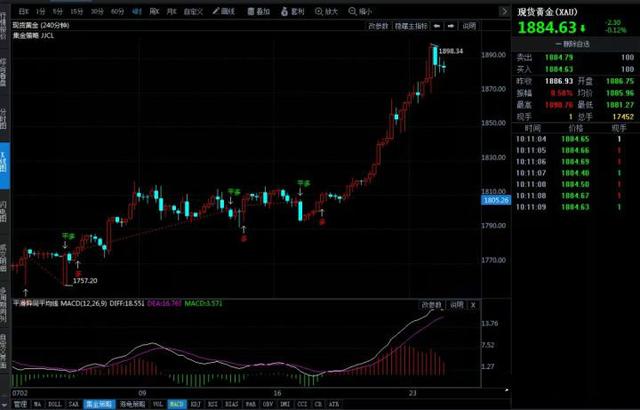Viewport: 640px width, 410px height.
Task: Click 改参数 for the main chart
Action: click(x=378, y=26)
